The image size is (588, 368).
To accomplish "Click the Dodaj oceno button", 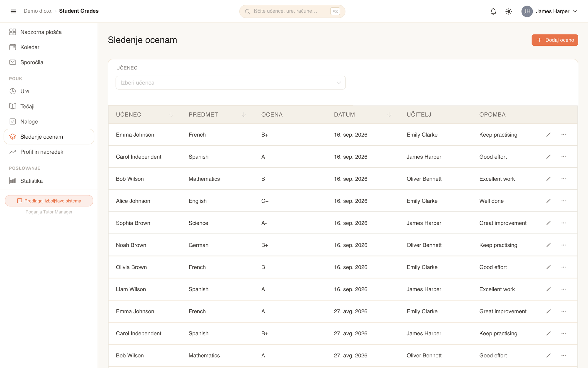I will tap(554, 40).
